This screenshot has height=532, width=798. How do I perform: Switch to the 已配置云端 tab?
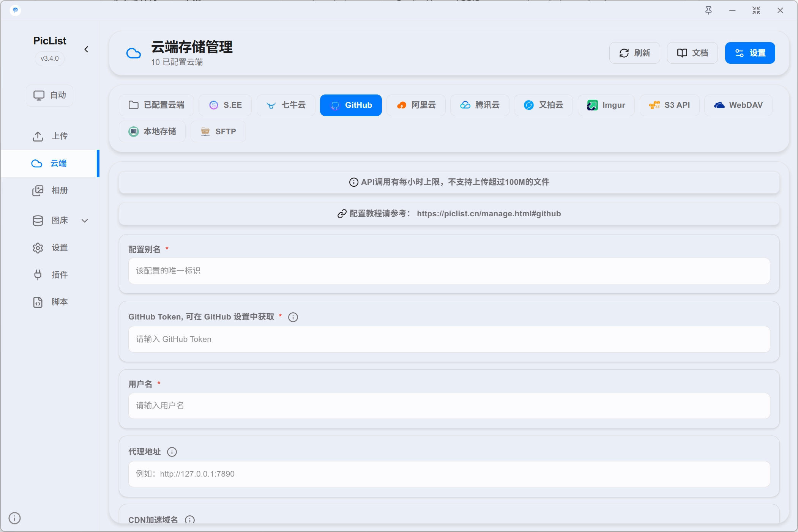(x=156, y=105)
